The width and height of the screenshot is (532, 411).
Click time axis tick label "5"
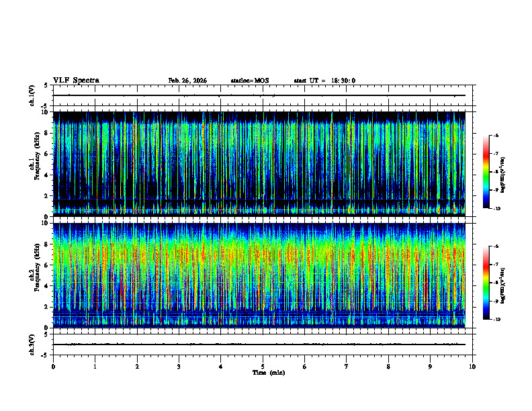(263, 367)
